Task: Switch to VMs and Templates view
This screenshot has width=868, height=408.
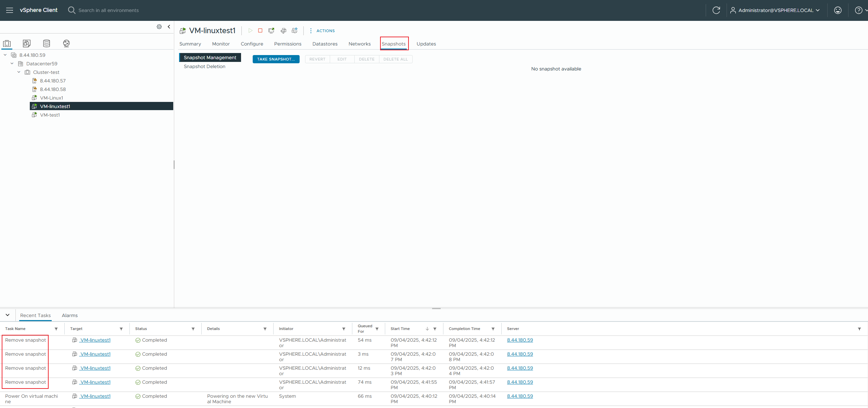Action: (x=27, y=43)
